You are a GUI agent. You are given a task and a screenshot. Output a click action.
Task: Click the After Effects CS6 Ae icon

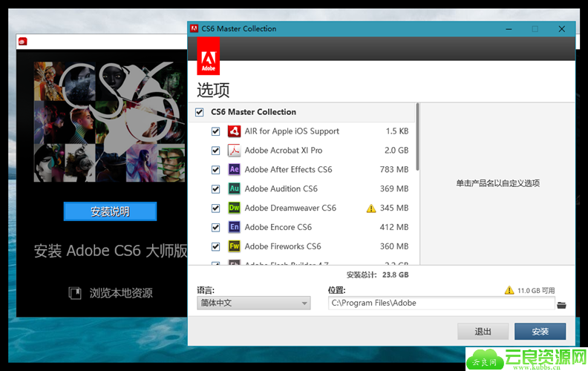point(235,169)
